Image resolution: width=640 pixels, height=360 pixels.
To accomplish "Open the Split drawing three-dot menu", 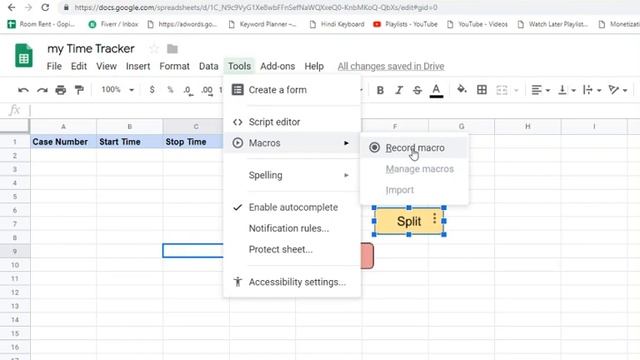I will [435, 218].
